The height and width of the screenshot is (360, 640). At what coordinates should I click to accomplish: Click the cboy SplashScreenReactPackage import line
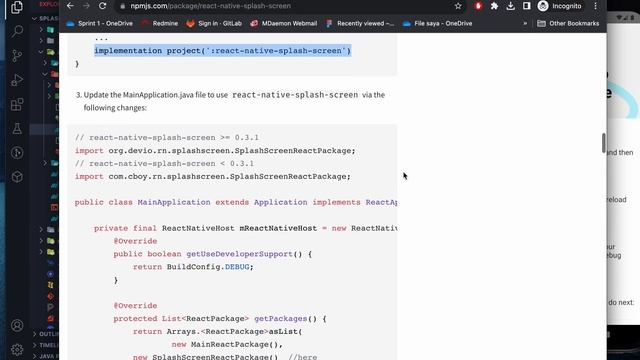click(x=213, y=176)
